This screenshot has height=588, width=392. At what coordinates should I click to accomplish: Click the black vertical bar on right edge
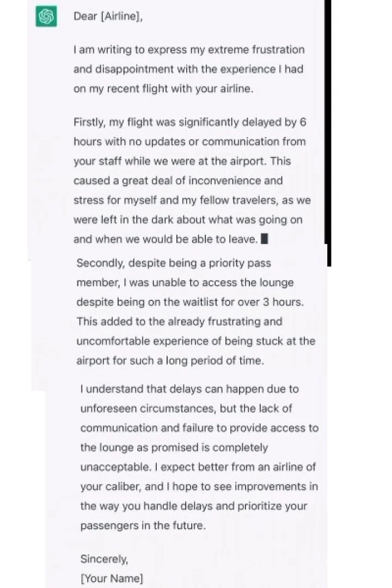(328, 131)
